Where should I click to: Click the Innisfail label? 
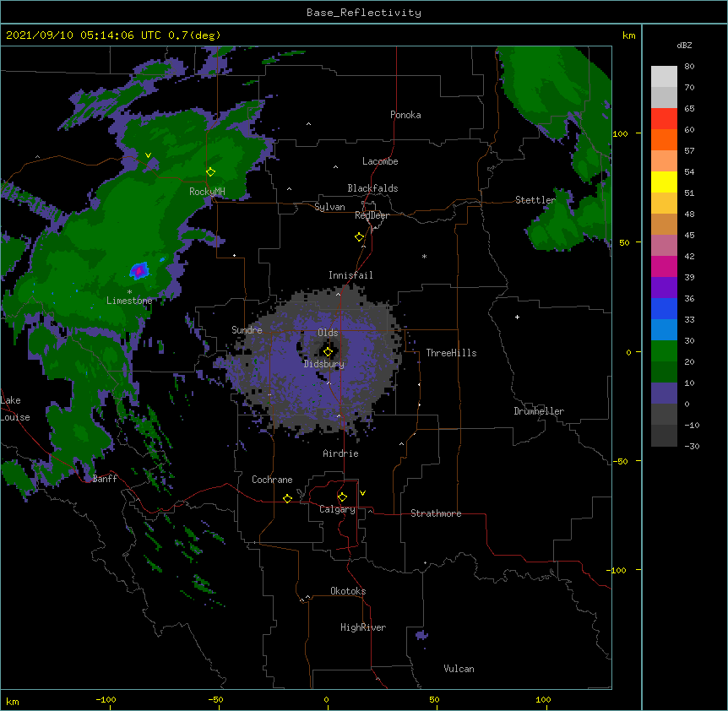350,275
